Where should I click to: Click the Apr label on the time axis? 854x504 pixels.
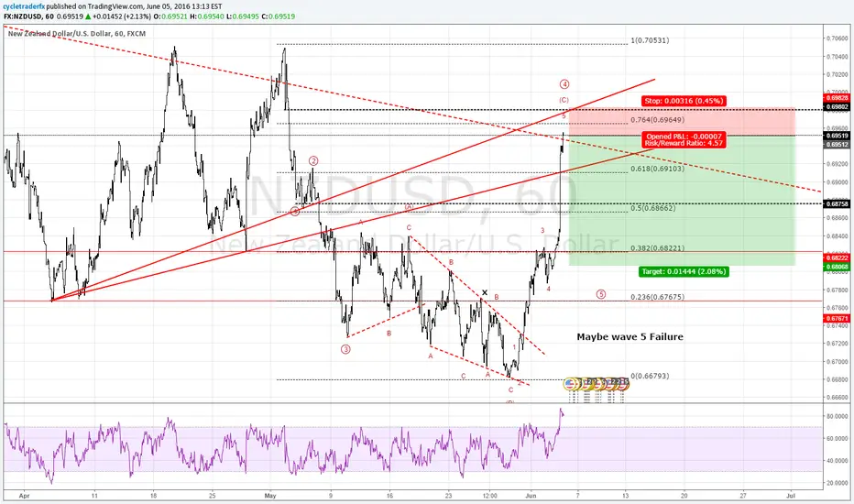click(x=24, y=496)
